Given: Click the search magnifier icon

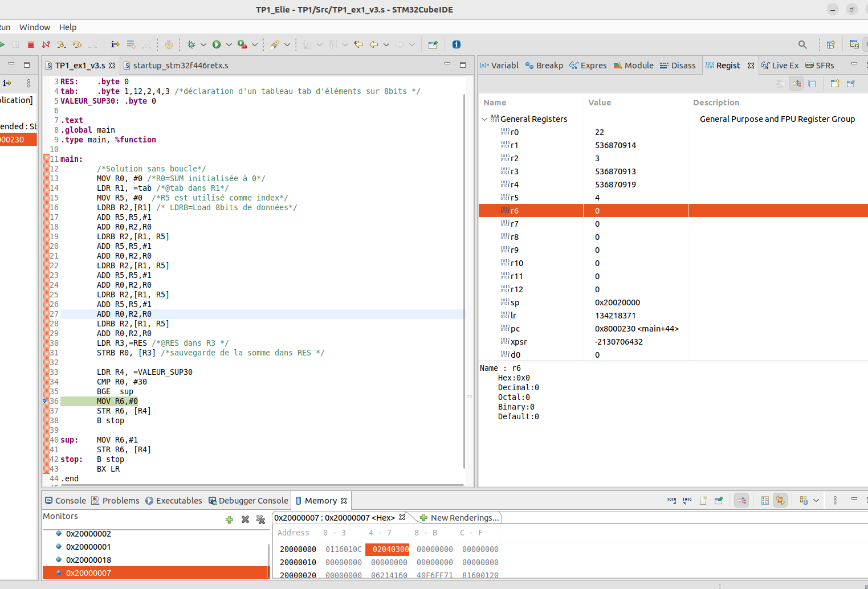Looking at the screenshot, I should tap(802, 44).
